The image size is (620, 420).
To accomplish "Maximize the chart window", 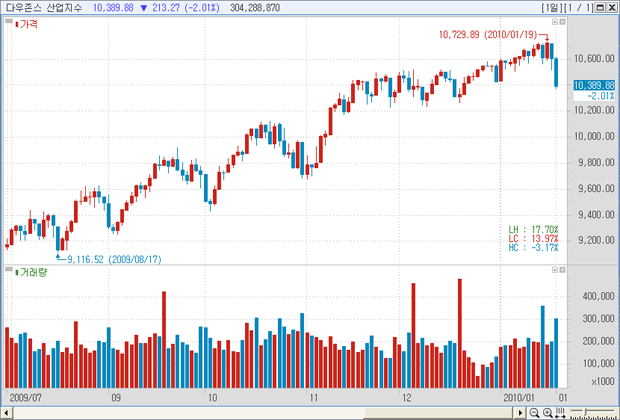I will tap(600, 7).
